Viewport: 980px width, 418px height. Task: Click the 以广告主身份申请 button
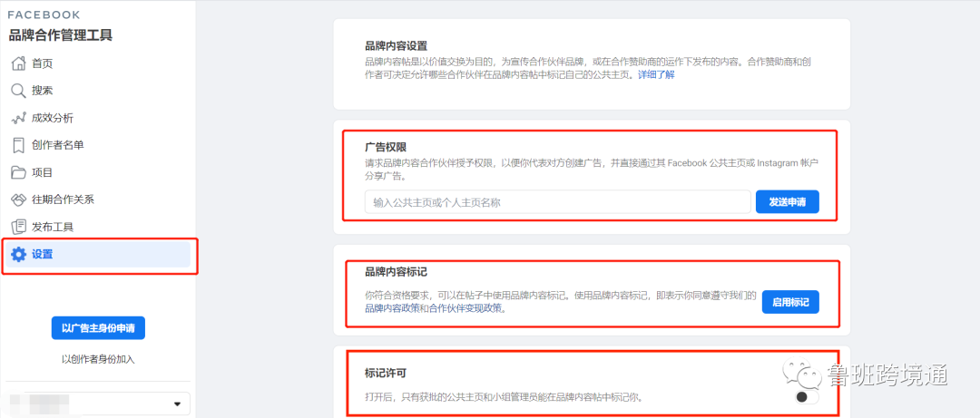[x=98, y=328]
